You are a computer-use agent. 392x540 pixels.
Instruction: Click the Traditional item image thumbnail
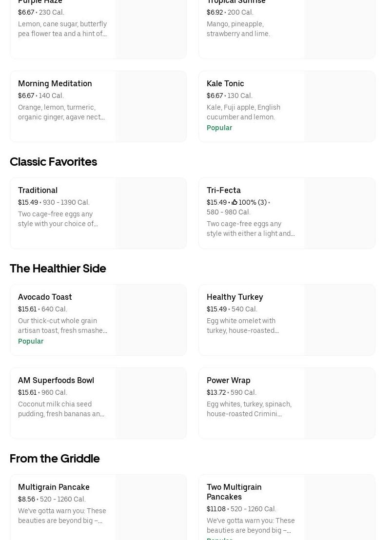151,213
